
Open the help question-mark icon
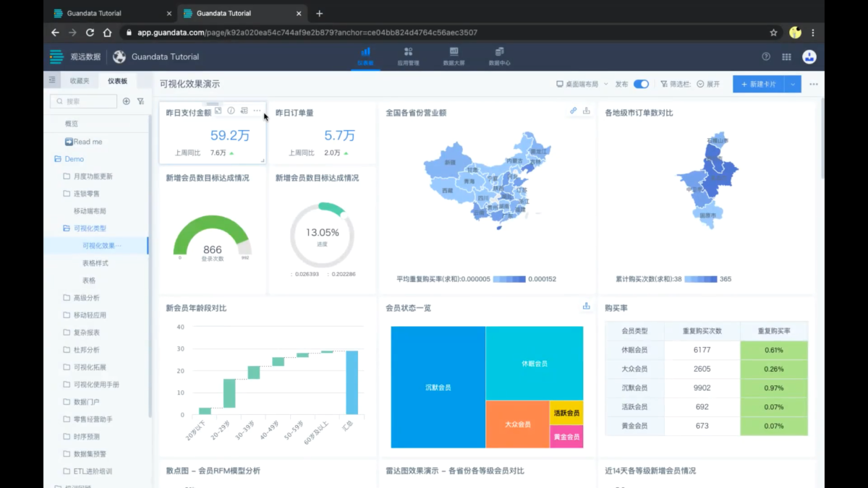pyautogui.click(x=766, y=56)
